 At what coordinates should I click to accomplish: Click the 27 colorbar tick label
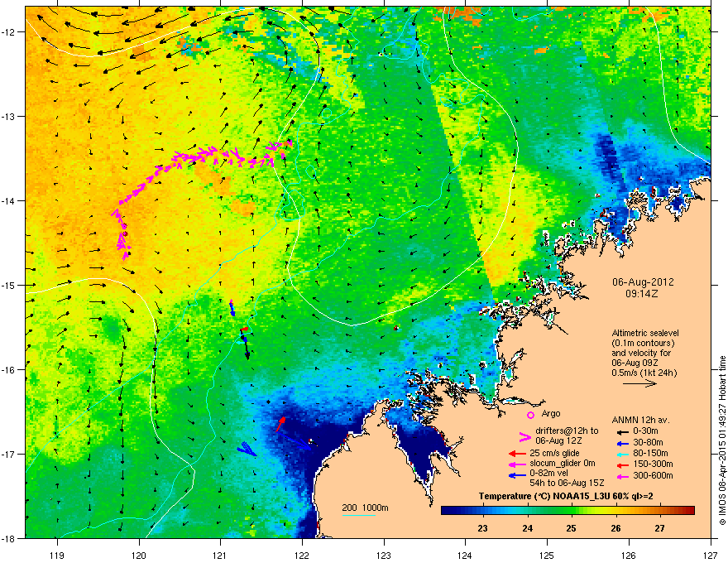pyautogui.click(x=660, y=528)
